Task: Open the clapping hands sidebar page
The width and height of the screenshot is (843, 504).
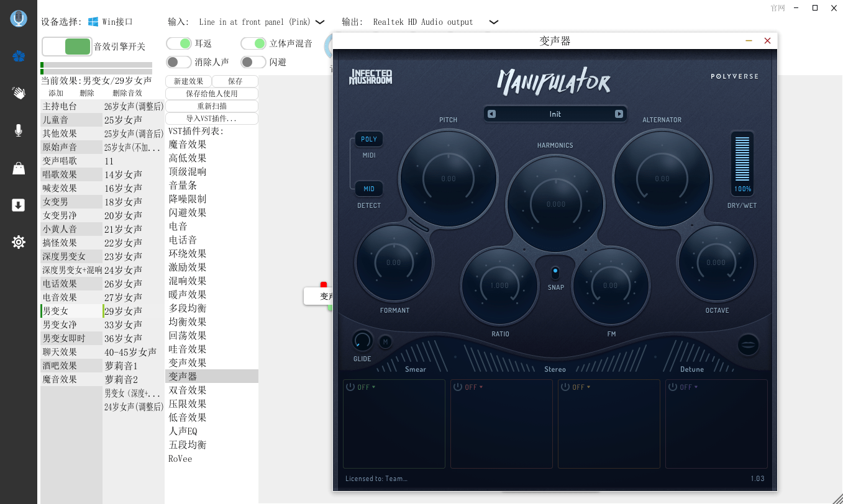Action: (19, 93)
